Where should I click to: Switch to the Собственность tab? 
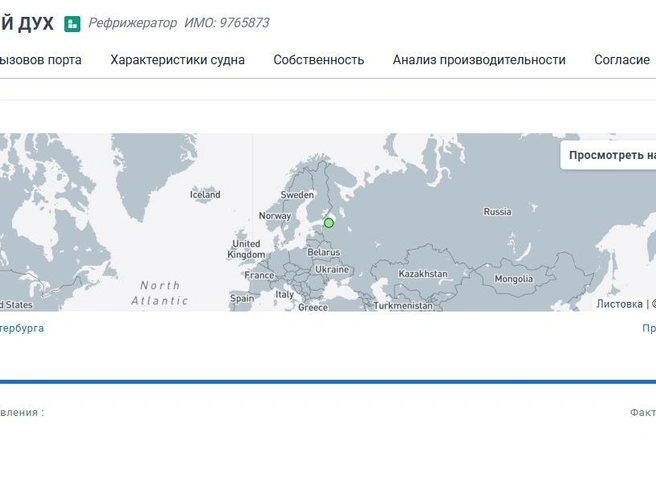319,60
